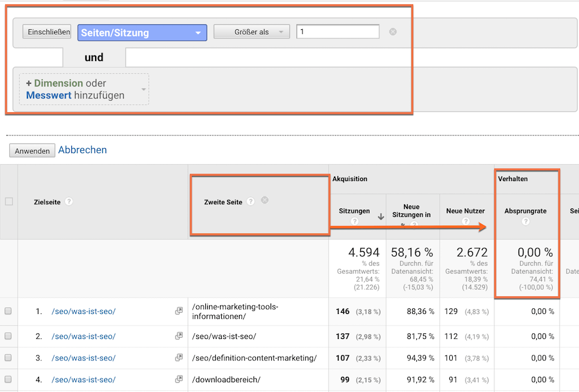Expand the add Dimension oder Messwert dropdown
Screen dimensions: 579x392
[84, 90]
